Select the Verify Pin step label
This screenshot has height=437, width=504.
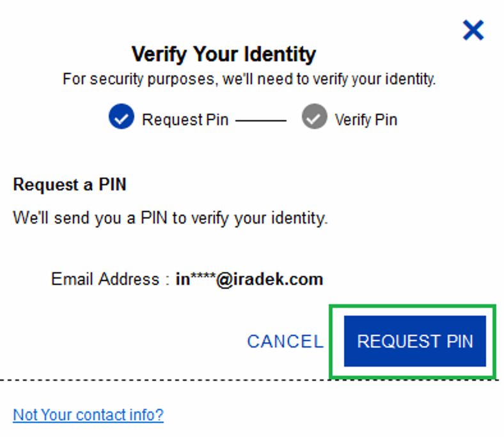[366, 120]
